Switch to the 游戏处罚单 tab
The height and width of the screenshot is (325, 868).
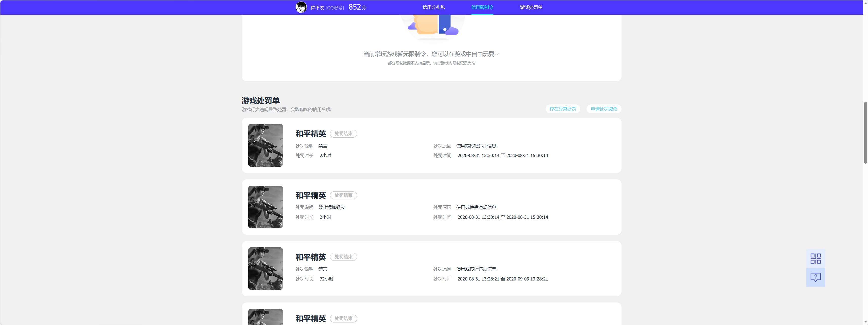531,7
